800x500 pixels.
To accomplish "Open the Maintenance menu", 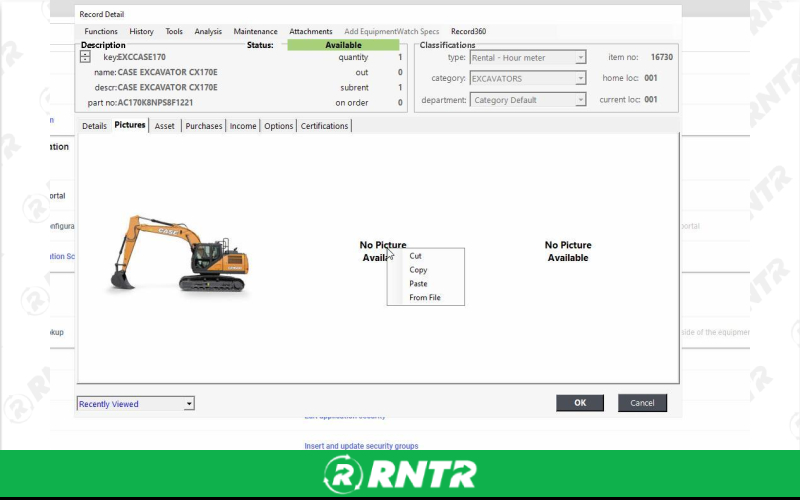I will (255, 31).
